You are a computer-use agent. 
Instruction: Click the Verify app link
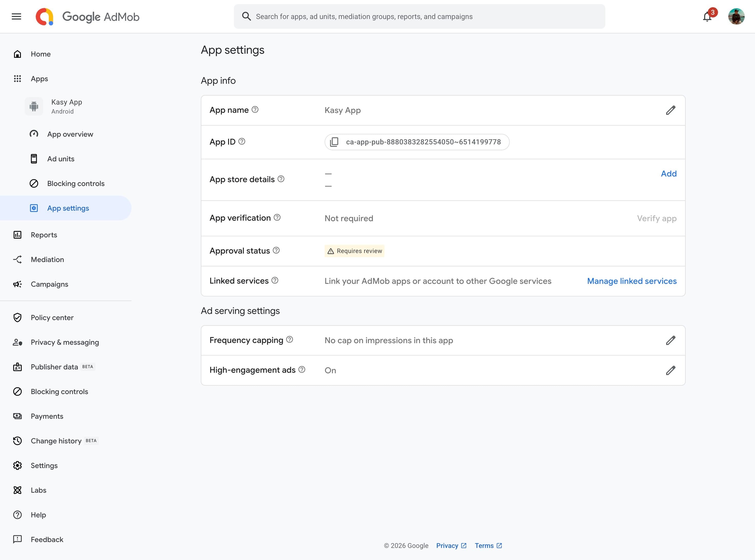(x=657, y=218)
